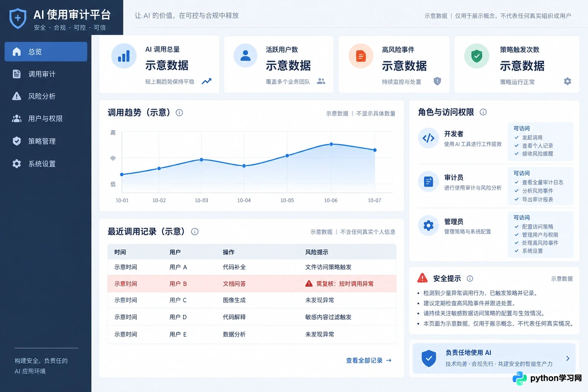Click the 风险提示 column header

pyautogui.click(x=317, y=252)
